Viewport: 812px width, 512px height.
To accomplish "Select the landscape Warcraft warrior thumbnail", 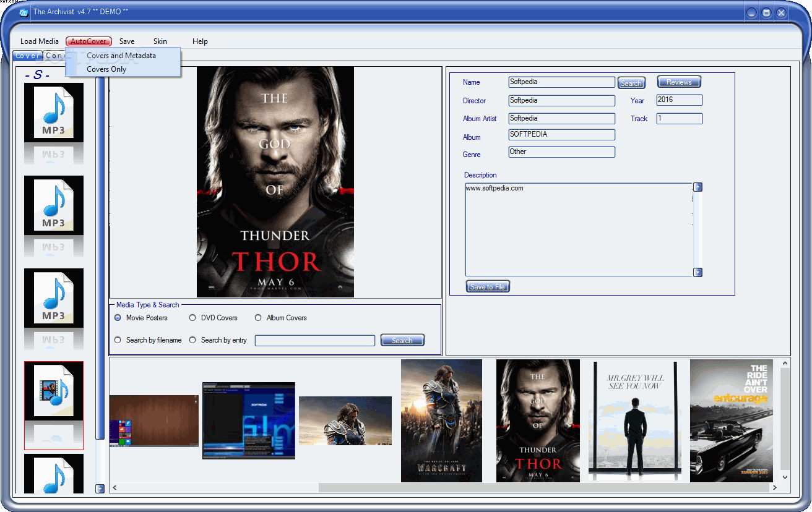I will pyautogui.click(x=345, y=420).
